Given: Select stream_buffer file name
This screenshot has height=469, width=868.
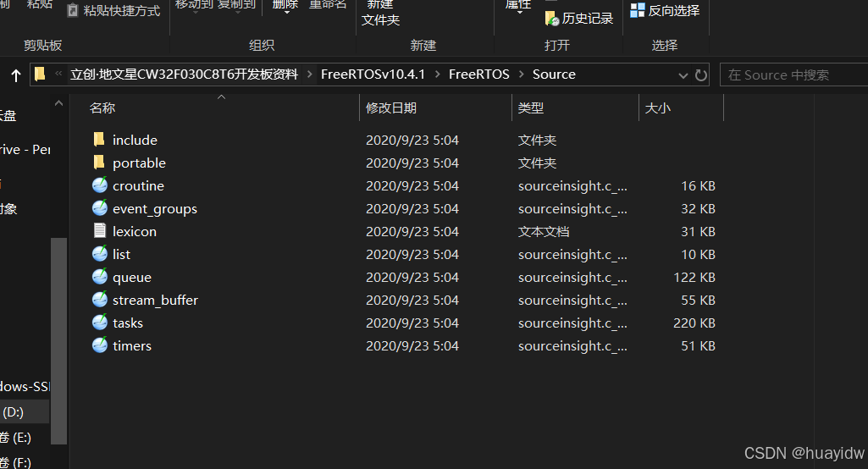Looking at the screenshot, I should (155, 301).
